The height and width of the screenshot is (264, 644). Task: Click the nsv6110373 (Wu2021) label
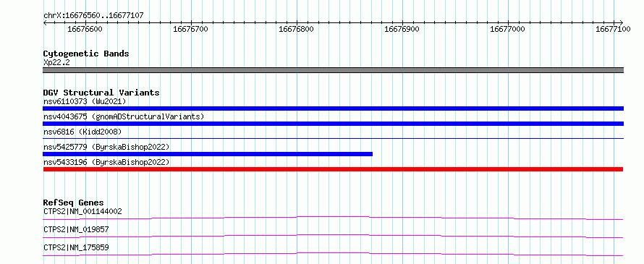85,101
